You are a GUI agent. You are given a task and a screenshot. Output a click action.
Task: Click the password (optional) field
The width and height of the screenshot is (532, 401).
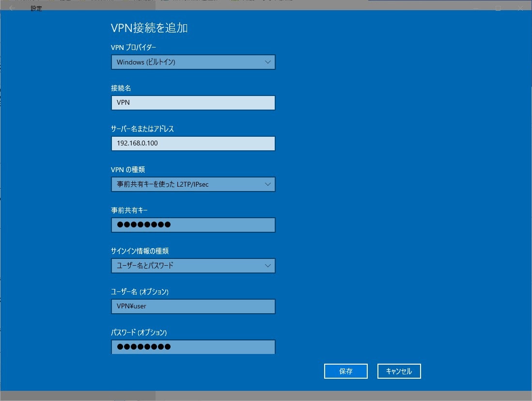tap(193, 347)
